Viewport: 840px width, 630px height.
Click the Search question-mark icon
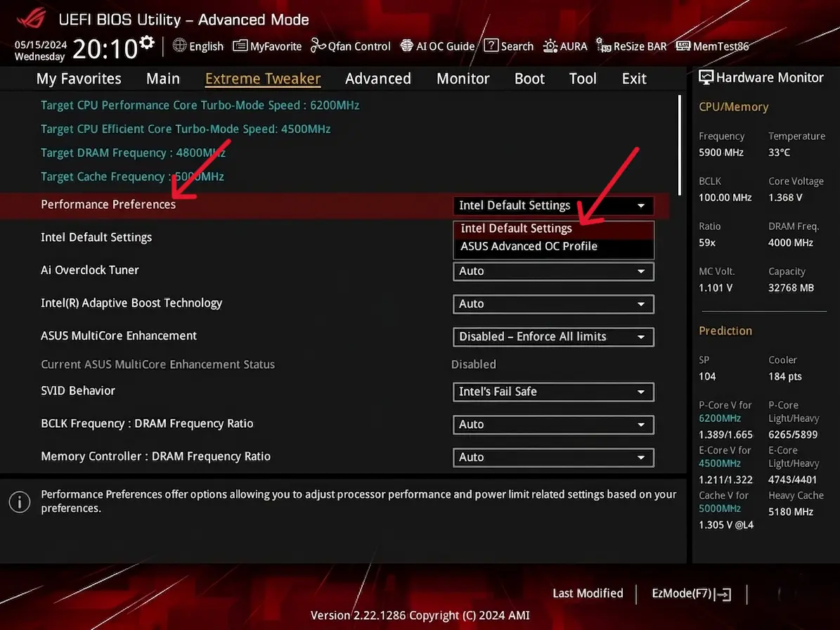click(x=491, y=46)
